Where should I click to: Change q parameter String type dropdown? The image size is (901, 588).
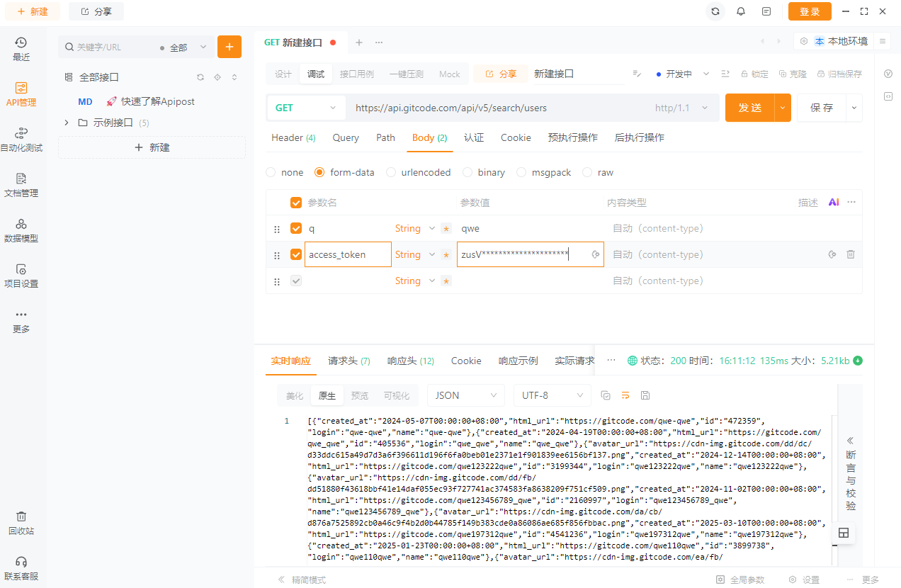[x=415, y=229]
